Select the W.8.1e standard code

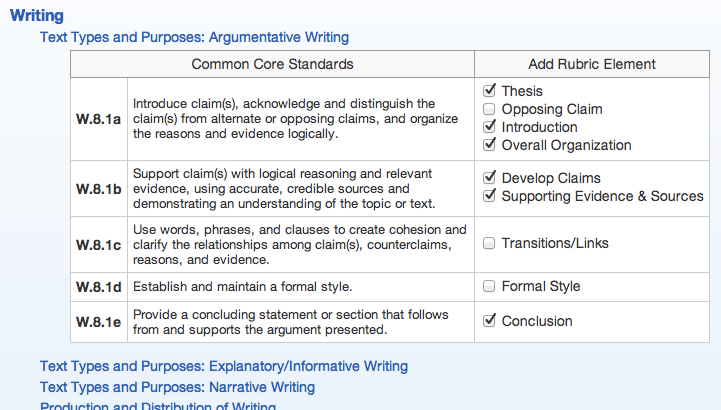click(x=99, y=321)
